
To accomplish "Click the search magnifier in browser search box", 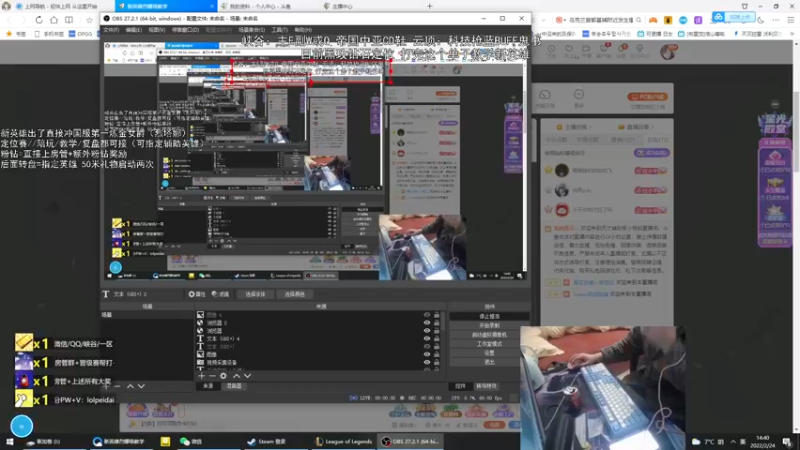I will pos(639,20).
